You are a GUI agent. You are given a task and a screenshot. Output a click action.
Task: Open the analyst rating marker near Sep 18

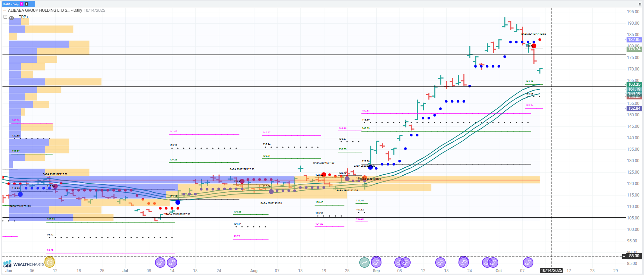point(440,262)
